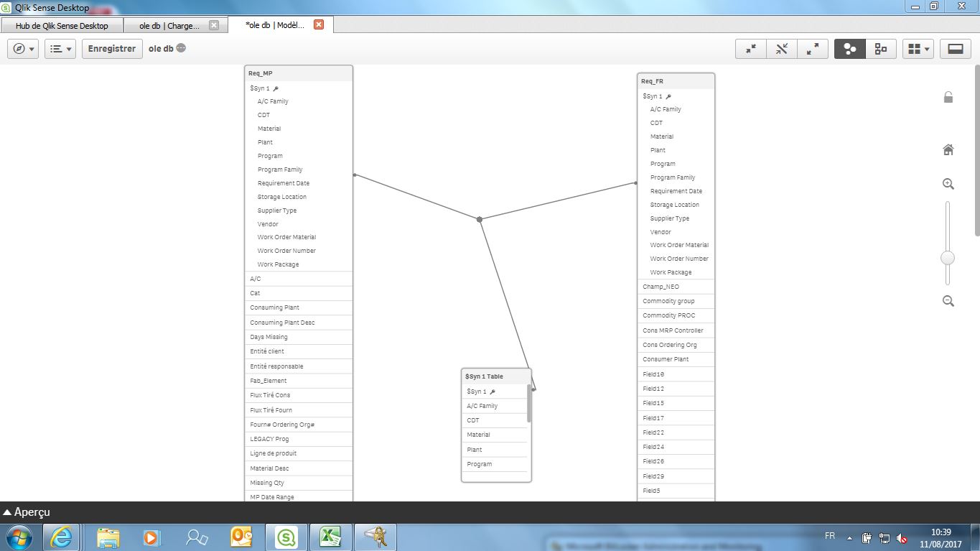Select the Consuming Plant field in Req_MP
The height and width of the screenshot is (551, 980).
point(299,307)
